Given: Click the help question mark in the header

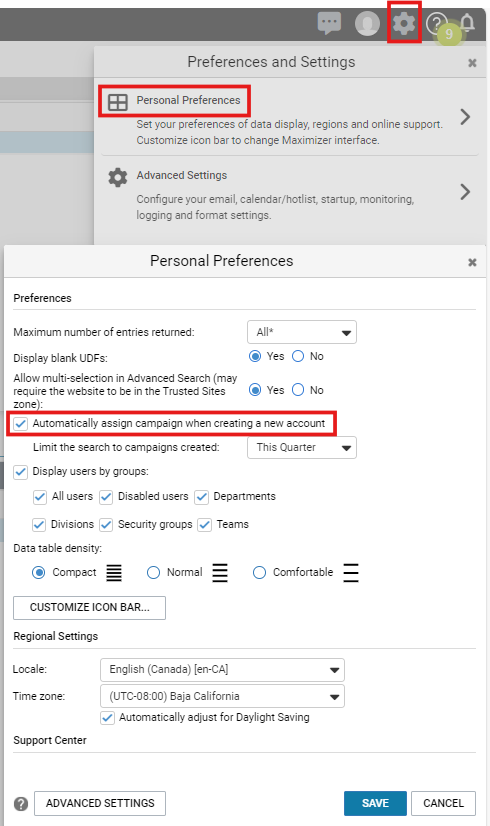Looking at the screenshot, I should pyautogui.click(x=436, y=24).
